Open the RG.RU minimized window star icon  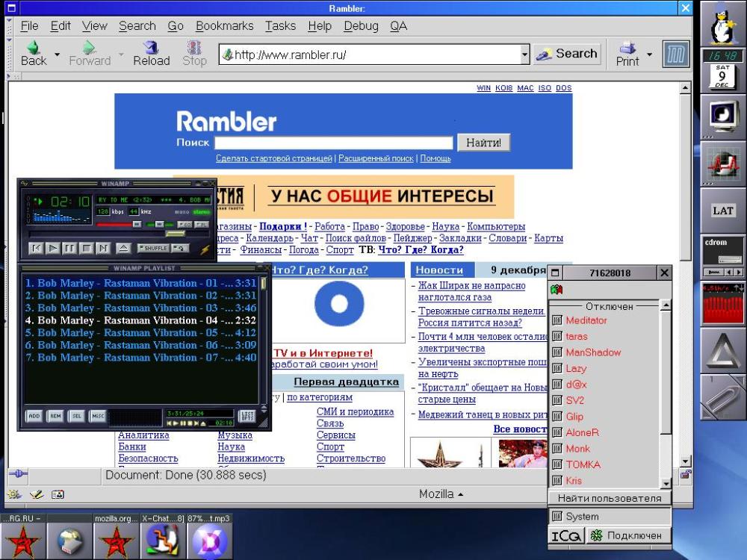tap(22, 541)
